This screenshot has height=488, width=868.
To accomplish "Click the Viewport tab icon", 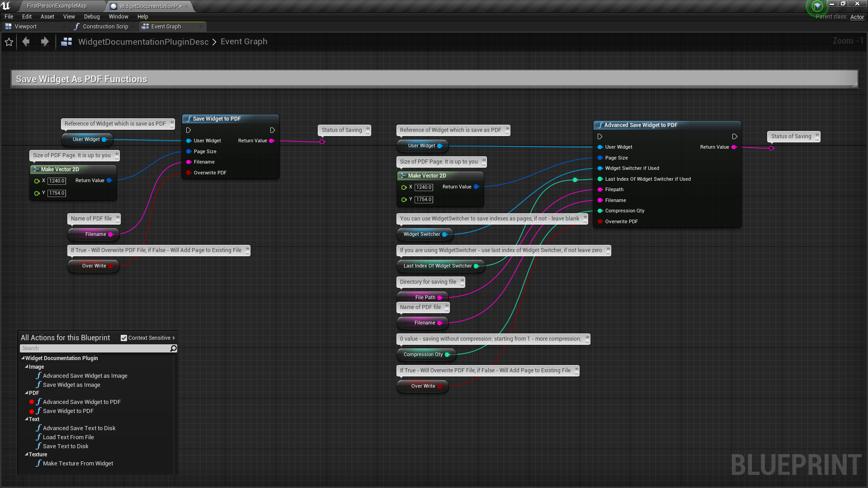I will (8, 27).
